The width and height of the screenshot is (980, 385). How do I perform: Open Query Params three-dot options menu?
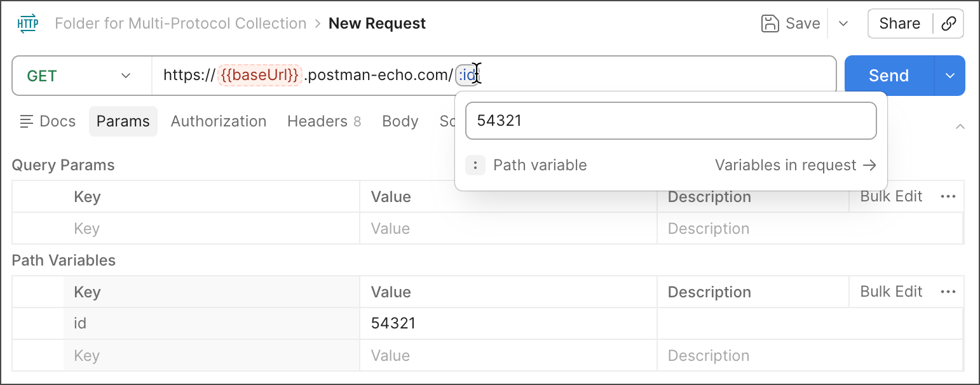pyautogui.click(x=948, y=197)
